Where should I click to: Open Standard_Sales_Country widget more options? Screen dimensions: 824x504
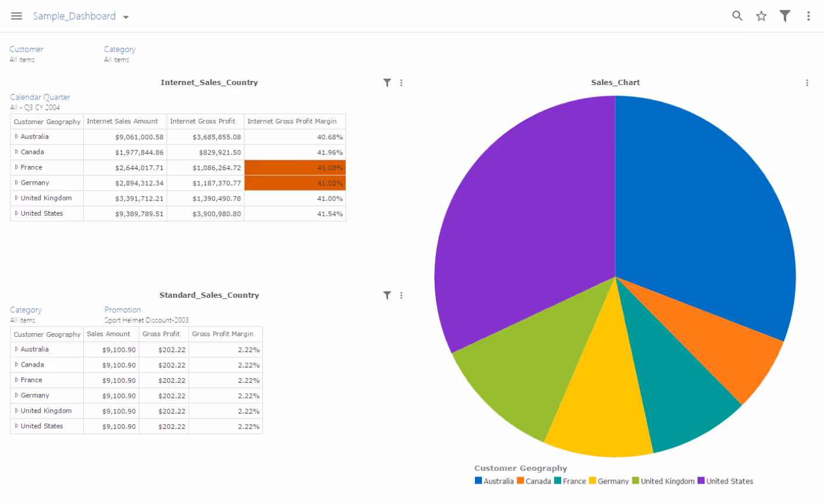pos(402,295)
